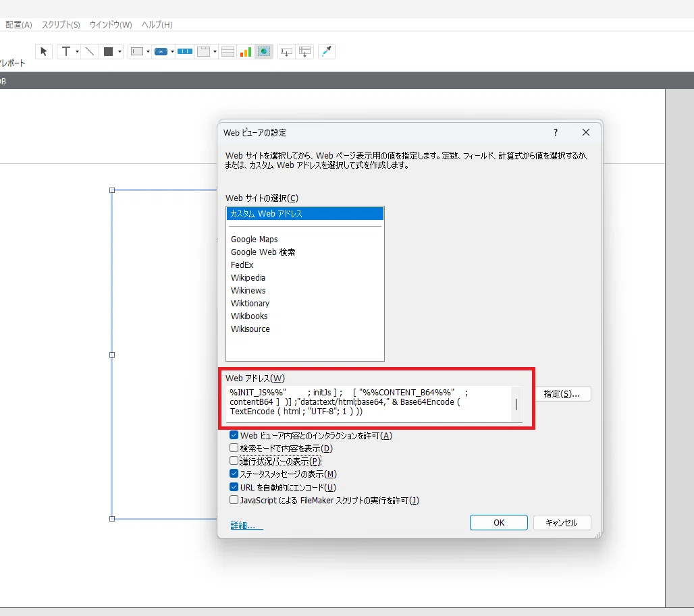This screenshot has width=694, height=616.
Task: Select the Text tool
Action: click(x=66, y=52)
